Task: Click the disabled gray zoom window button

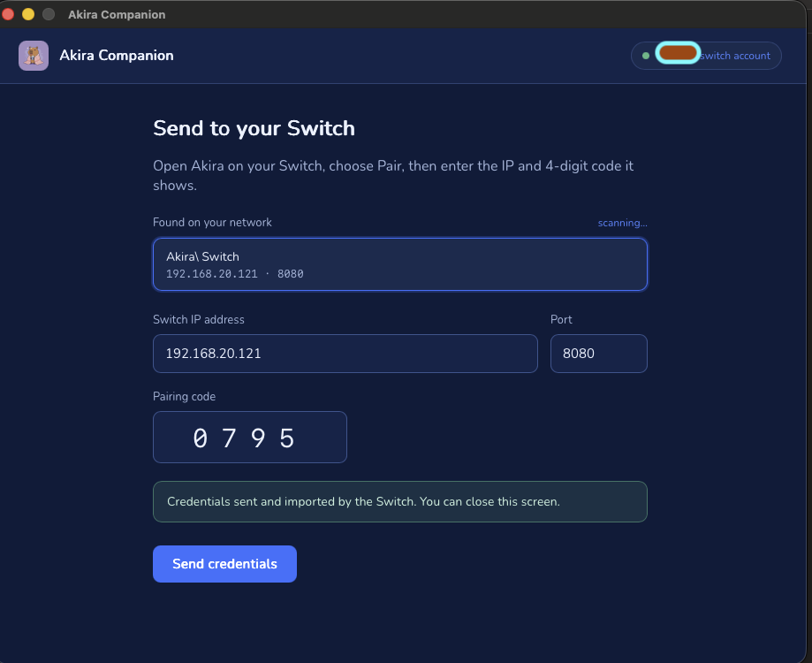Action: click(49, 14)
